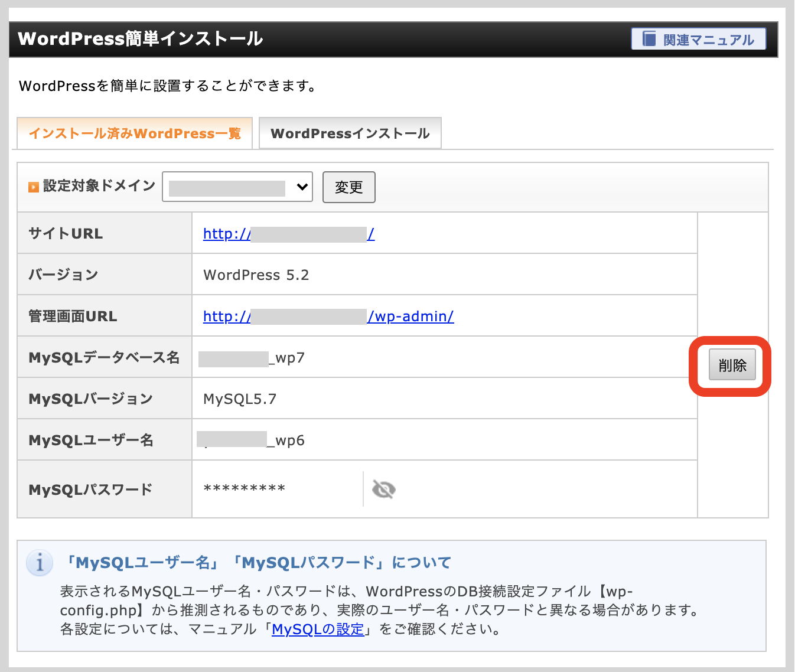Viewport: 795px width, 672px height.
Task: Click the crossed-out eye icon beside MySQL password
Action: (383, 490)
